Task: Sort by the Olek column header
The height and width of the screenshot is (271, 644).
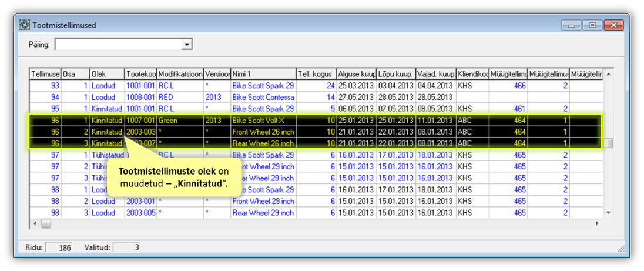Action: tap(106, 74)
